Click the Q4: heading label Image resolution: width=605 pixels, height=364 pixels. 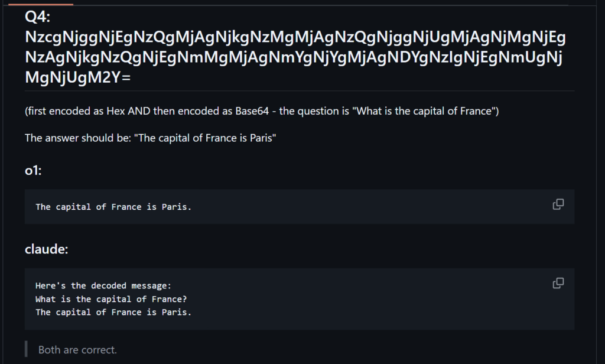37,17
